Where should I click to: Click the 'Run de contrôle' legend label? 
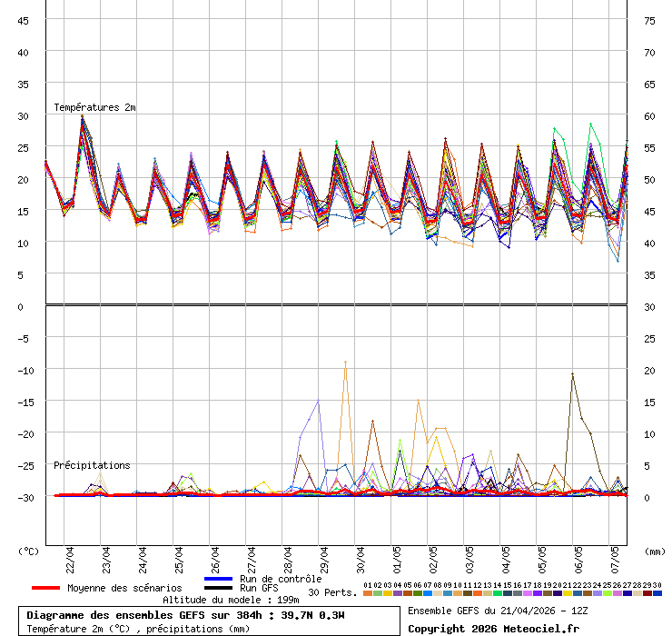[280, 579]
